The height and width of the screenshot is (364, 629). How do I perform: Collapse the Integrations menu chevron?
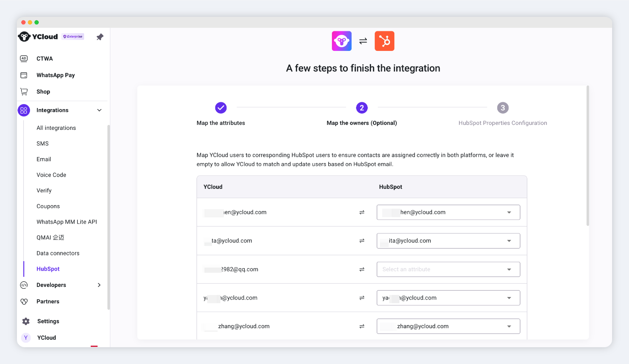(x=99, y=110)
